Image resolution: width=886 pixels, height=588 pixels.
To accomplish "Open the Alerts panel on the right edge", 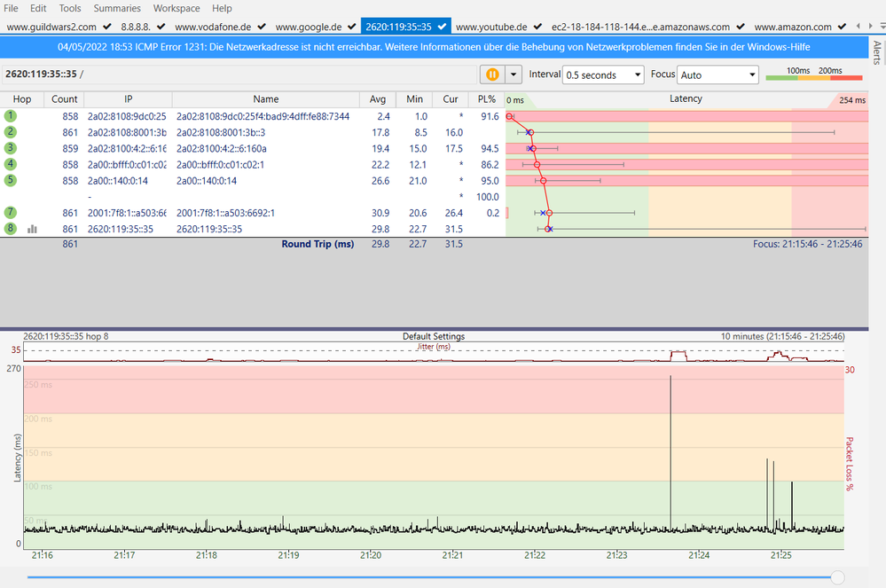I will pos(877,53).
